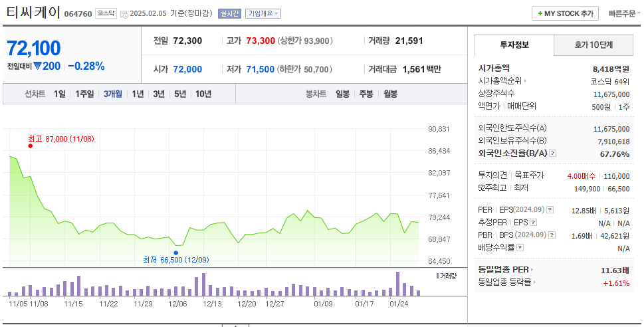Click the 전일 value 72,300

pos(187,41)
